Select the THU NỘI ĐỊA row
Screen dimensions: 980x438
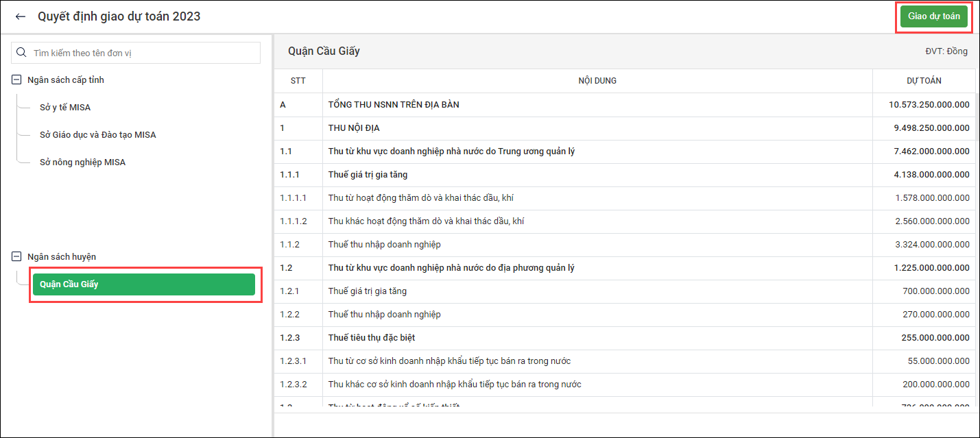click(354, 128)
